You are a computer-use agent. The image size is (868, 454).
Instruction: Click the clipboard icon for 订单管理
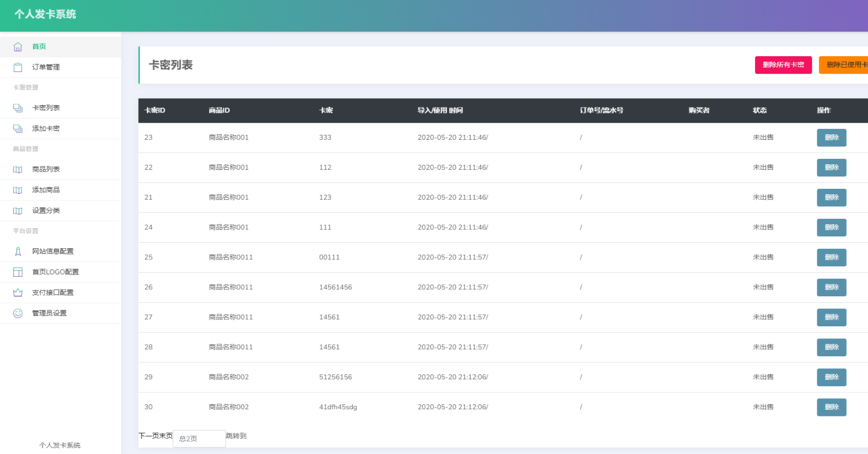click(x=18, y=68)
